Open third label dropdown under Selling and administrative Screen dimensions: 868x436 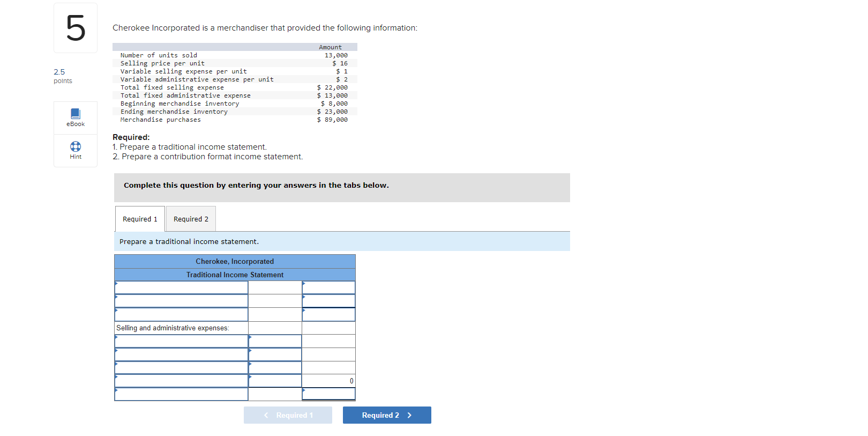(x=181, y=367)
